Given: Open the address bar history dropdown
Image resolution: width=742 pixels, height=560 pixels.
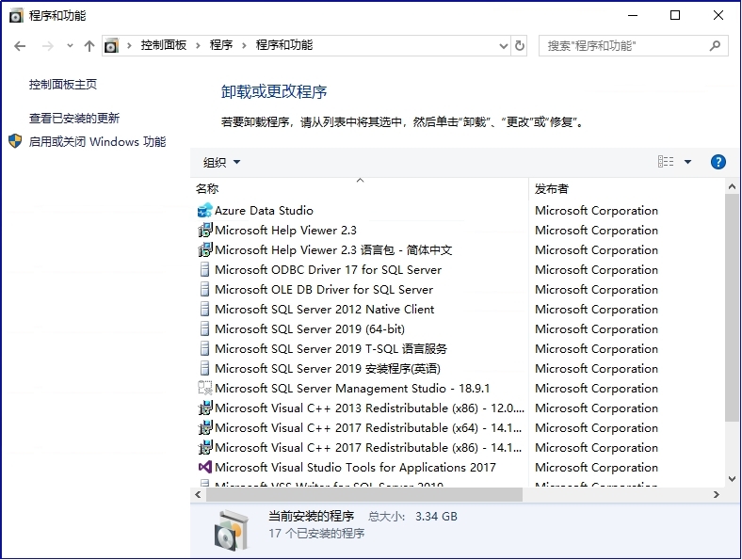Looking at the screenshot, I should [504, 46].
